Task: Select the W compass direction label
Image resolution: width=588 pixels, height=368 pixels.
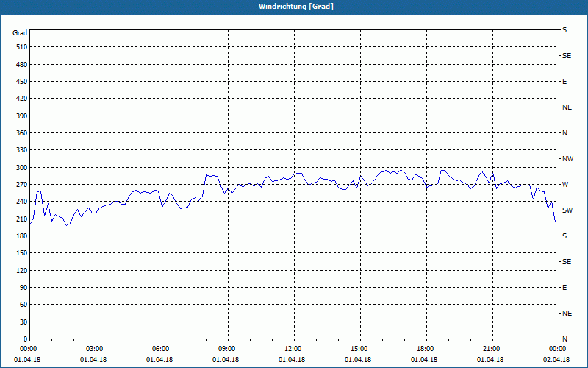Action: (565, 185)
